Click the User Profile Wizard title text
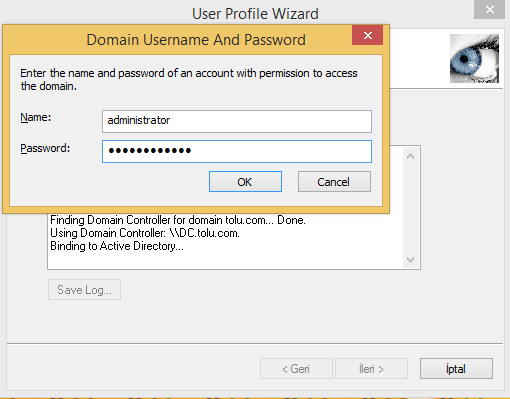The height and width of the screenshot is (399, 510). 255,14
